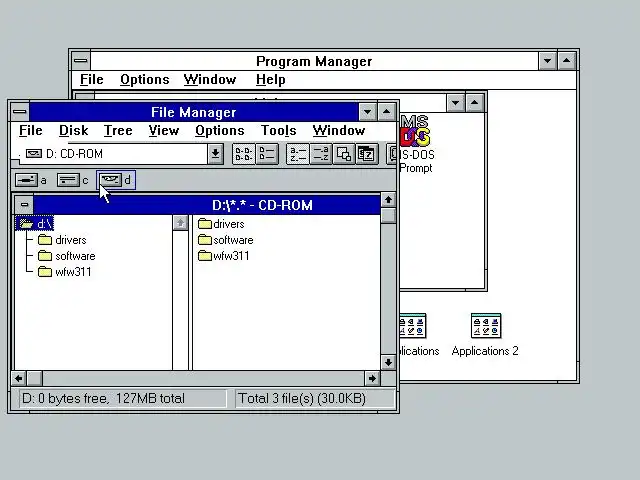This screenshot has height=480, width=640.
Task: Click horizontal scrollbar right arrow
Action: 372,378
